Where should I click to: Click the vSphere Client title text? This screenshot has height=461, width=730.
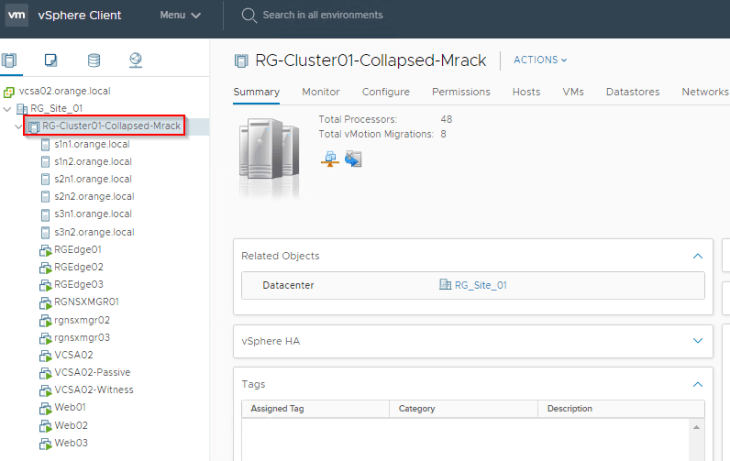coord(80,15)
